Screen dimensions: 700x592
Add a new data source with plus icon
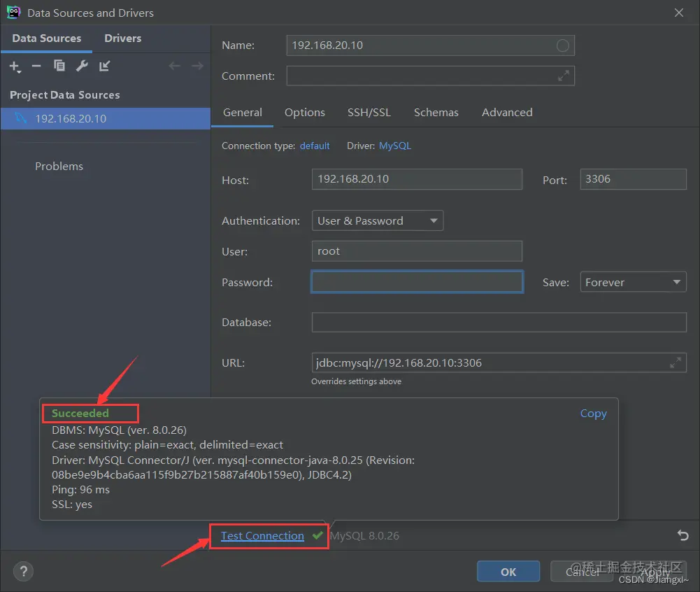(15, 66)
